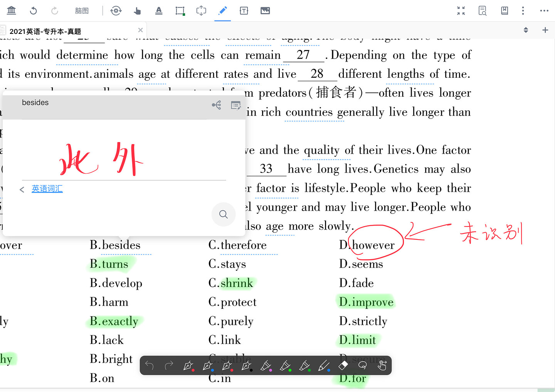
Task: Select the purple highlighter pen
Action: pos(266,365)
